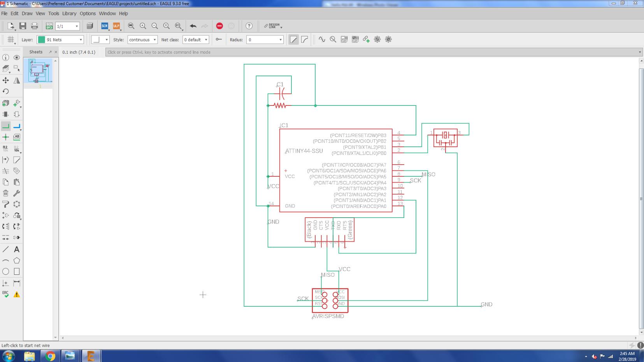Select the Junction tool
The image size is (644, 362).
coord(5,137)
